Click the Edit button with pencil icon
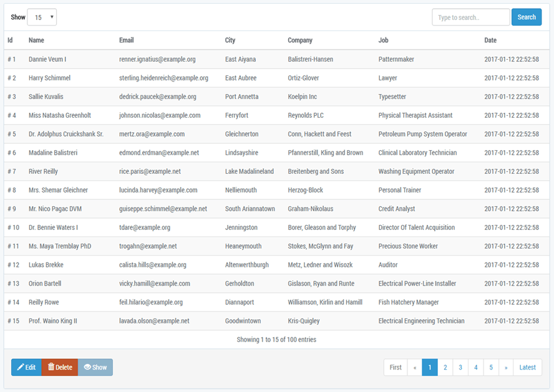The image size is (554, 392). click(x=26, y=367)
